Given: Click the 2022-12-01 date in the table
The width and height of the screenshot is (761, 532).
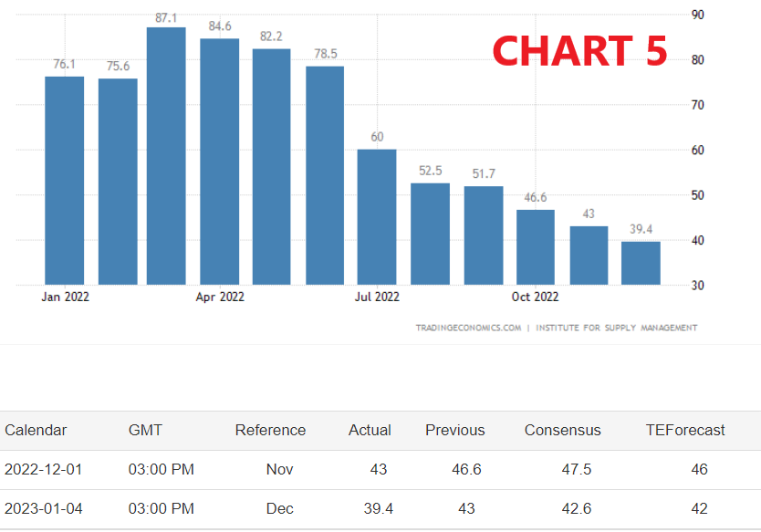Looking at the screenshot, I should [43, 470].
